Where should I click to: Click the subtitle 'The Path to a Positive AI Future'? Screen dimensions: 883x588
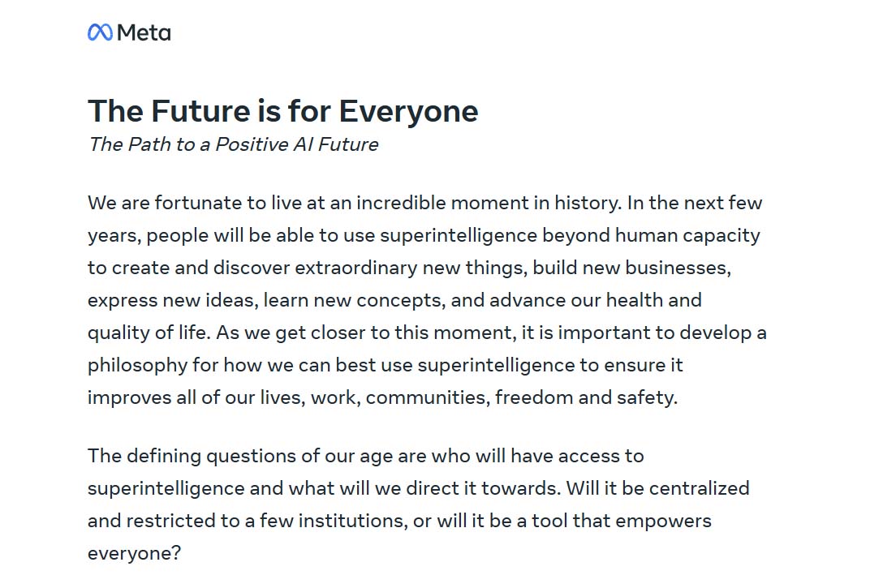[233, 144]
